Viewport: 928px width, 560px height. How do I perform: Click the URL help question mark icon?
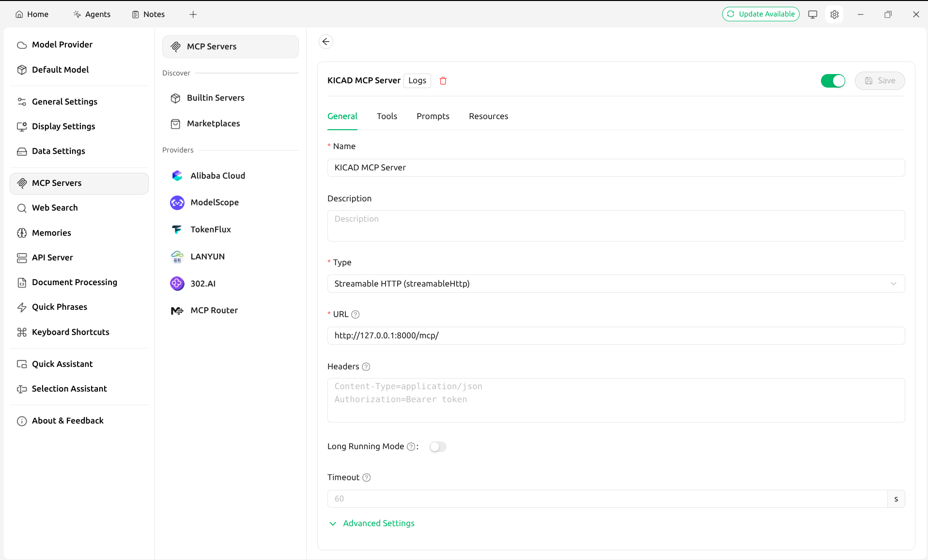(355, 315)
